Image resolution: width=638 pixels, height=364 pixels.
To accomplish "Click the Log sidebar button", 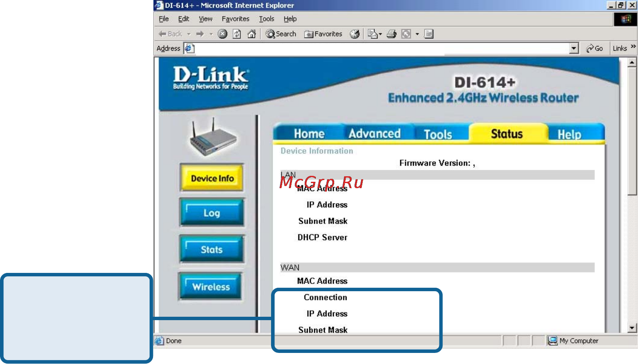I will 212,213.
